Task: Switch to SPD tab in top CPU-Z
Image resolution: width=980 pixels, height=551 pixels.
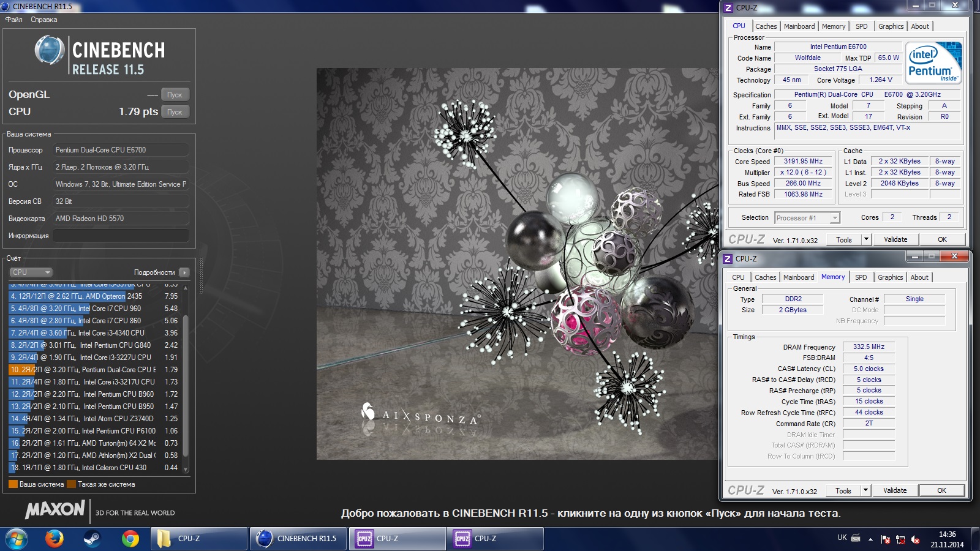Action: click(862, 26)
